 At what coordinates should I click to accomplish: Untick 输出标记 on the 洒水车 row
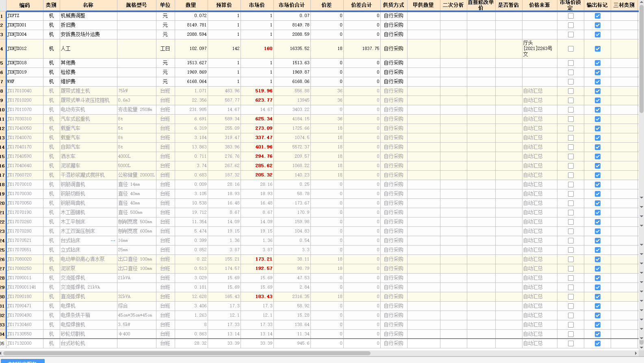tap(597, 157)
